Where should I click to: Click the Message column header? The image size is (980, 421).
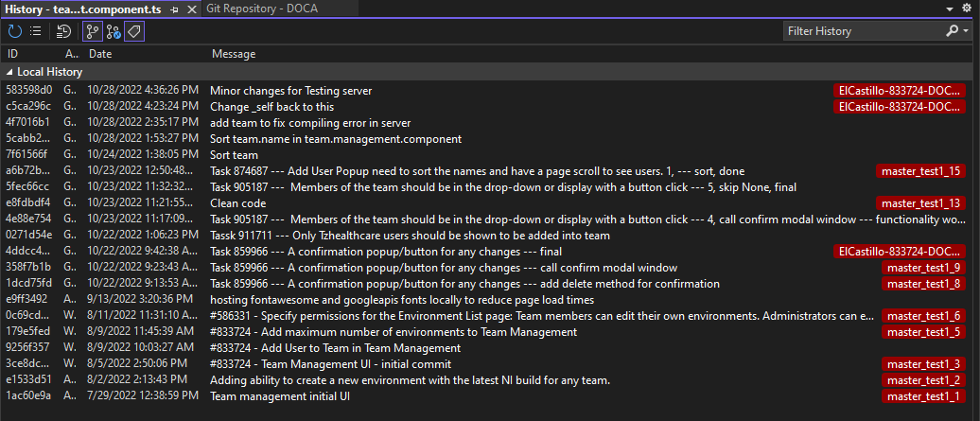[x=233, y=54]
